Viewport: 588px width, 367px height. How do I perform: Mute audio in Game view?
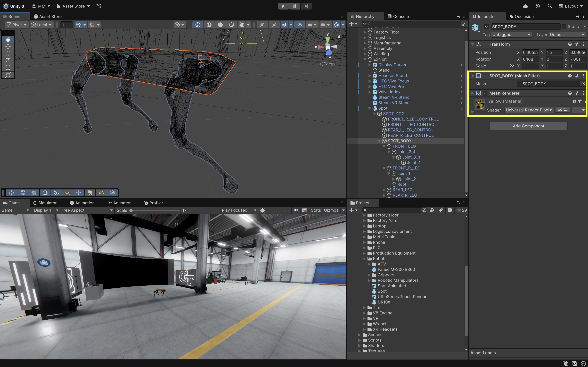click(x=296, y=210)
